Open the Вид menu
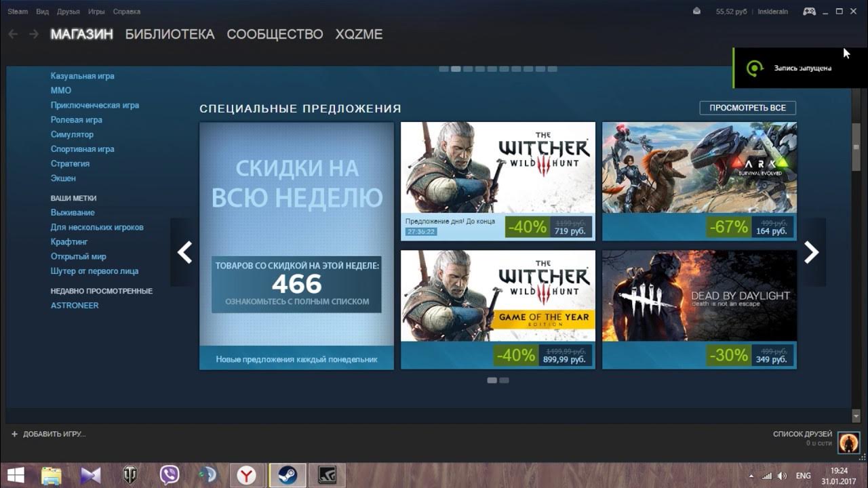Screen dimensions: 868x488 click(x=42, y=12)
